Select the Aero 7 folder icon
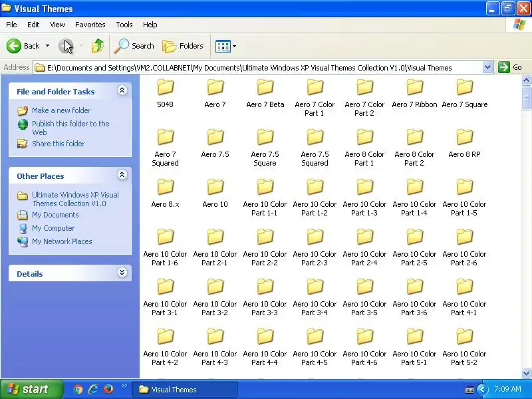This screenshot has width=532, height=399. (x=215, y=87)
